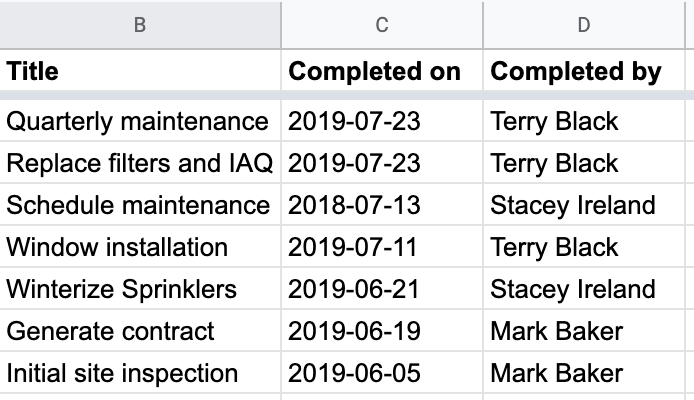This screenshot has width=694, height=400.
Task: Select column D header
Action: tap(584, 25)
